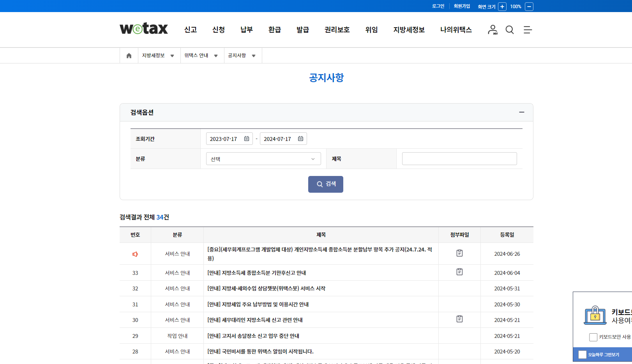
Task: Open the 발급 menu
Action: [x=303, y=30]
